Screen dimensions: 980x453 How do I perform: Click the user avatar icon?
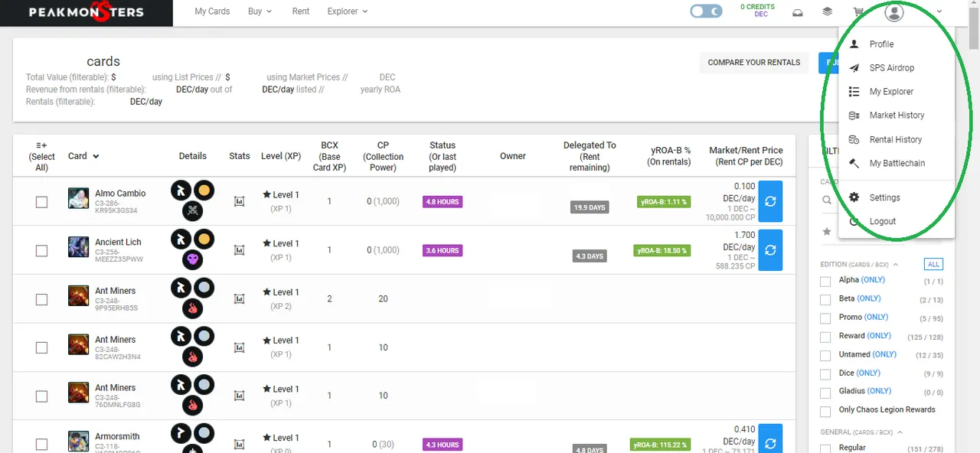coord(893,12)
